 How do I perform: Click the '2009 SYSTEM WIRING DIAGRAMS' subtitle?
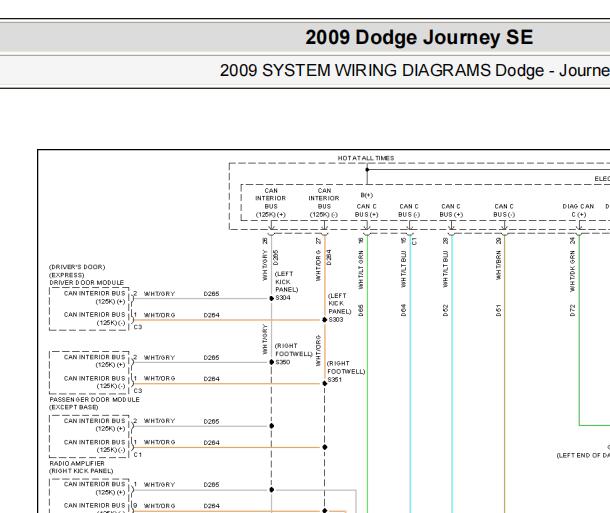click(356, 70)
